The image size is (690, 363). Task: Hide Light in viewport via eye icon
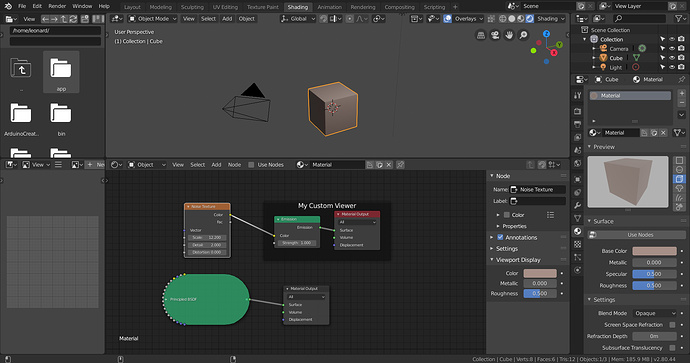pos(672,67)
